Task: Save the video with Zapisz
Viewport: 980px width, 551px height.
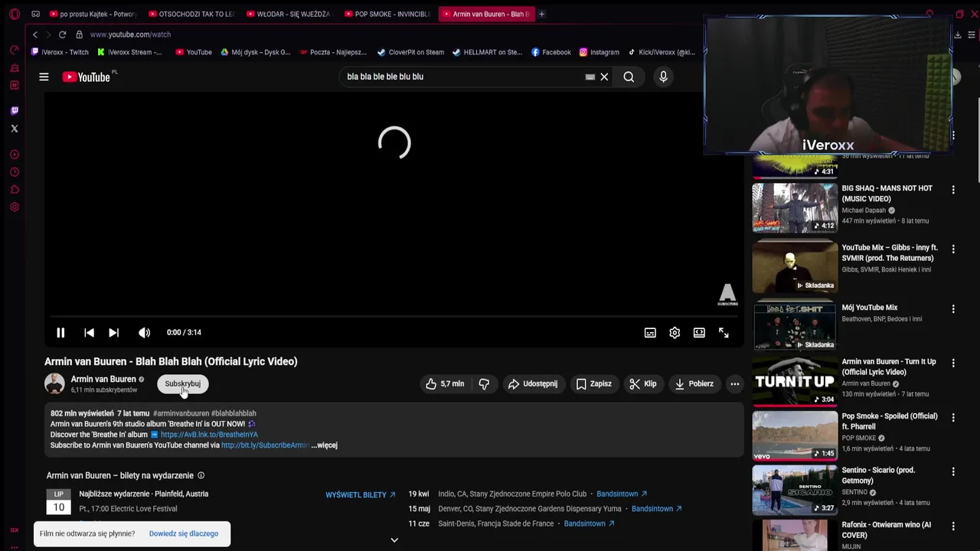Action: 593,383
